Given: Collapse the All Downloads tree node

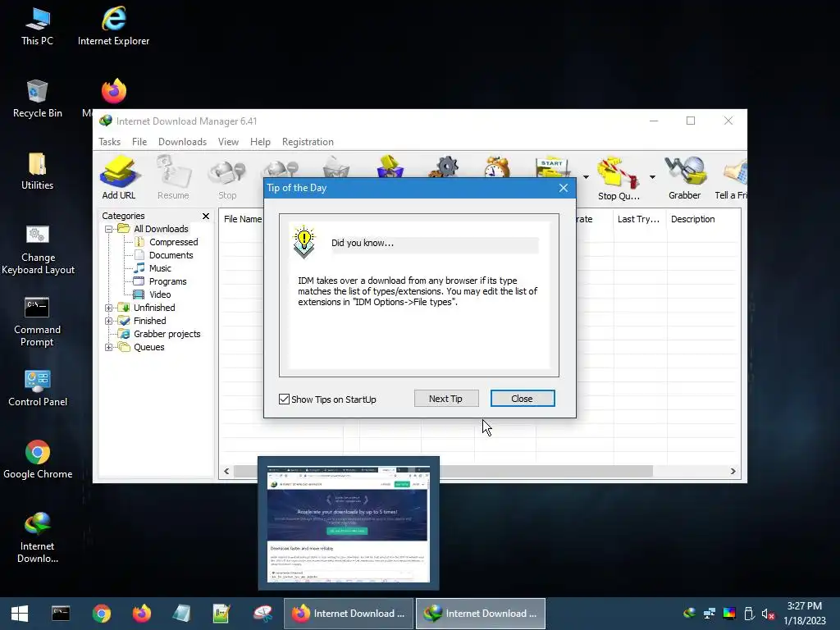Looking at the screenshot, I should (x=108, y=230).
